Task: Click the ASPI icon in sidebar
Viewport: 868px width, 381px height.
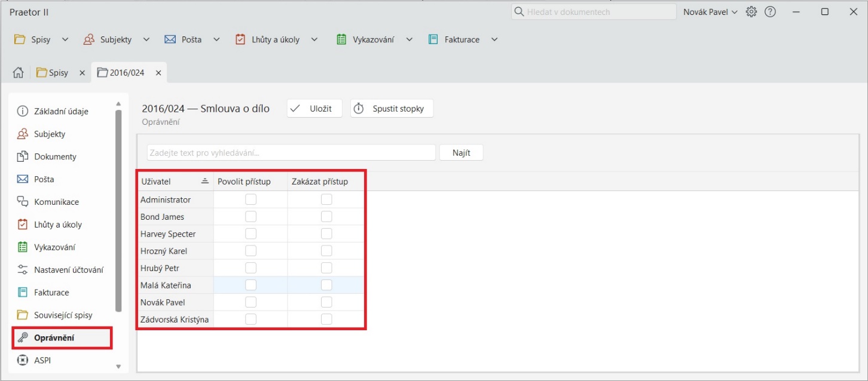Action: [x=23, y=360]
